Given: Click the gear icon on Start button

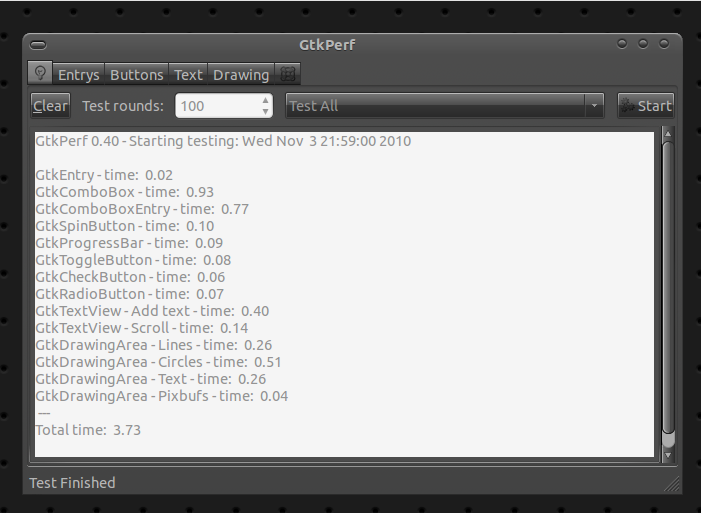Looking at the screenshot, I should click(628, 106).
